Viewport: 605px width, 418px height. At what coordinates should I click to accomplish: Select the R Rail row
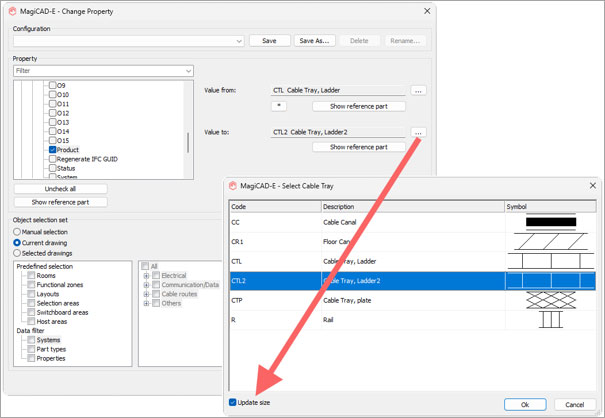pyautogui.click(x=413, y=320)
